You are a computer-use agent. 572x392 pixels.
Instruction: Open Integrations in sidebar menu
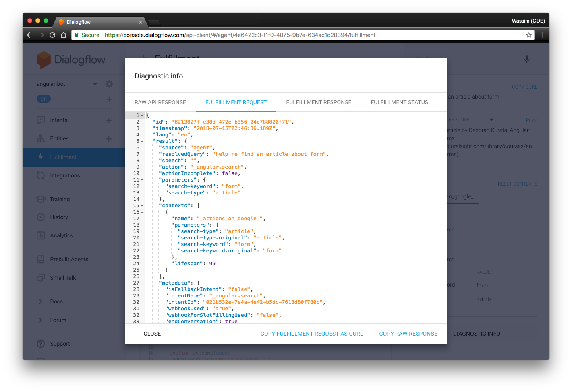click(x=65, y=175)
